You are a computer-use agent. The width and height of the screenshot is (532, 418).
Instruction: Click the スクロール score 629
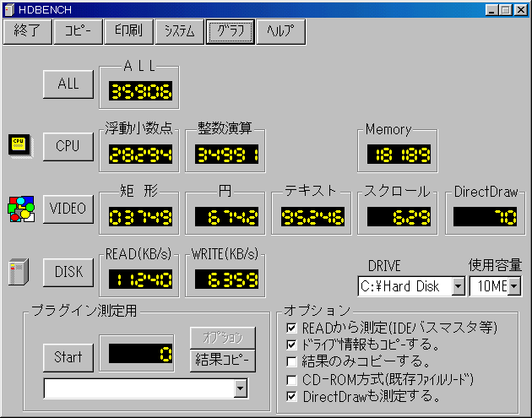399,216
